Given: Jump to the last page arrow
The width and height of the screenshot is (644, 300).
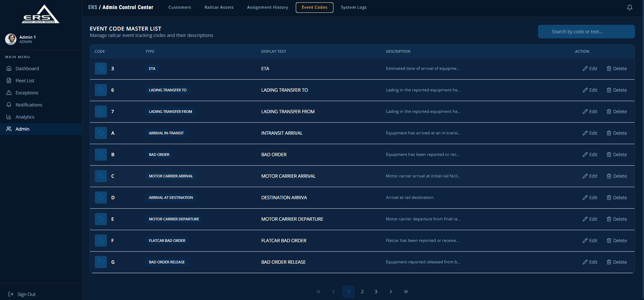Looking at the screenshot, I should point(406,292).
